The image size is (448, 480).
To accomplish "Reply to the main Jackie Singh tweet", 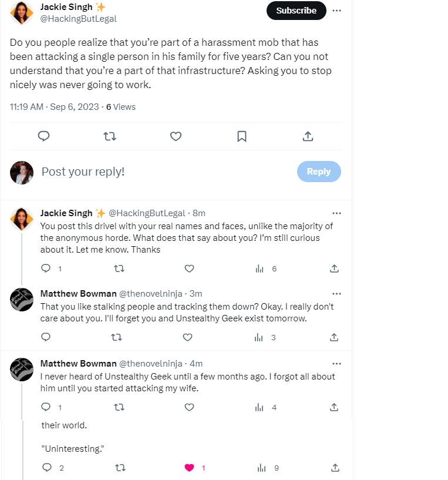I will point(43,136).
